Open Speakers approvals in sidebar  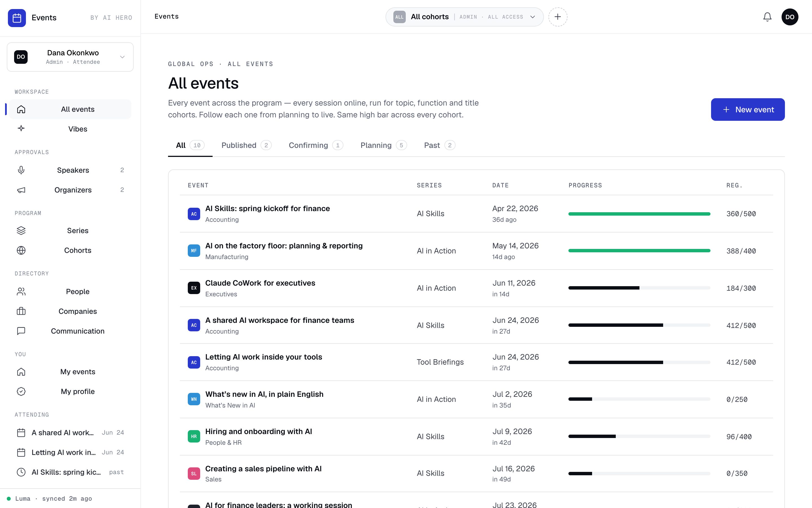coord(70,170)
